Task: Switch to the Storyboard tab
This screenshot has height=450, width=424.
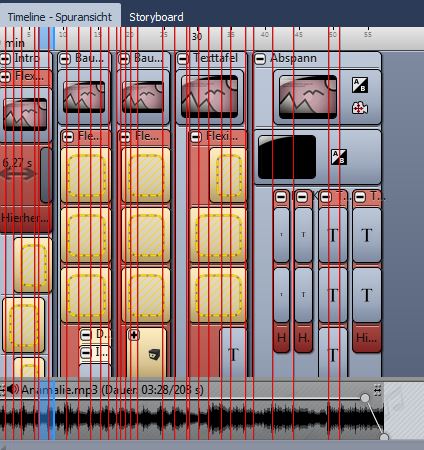Action: pyautogui.click(x=156, y=17)
